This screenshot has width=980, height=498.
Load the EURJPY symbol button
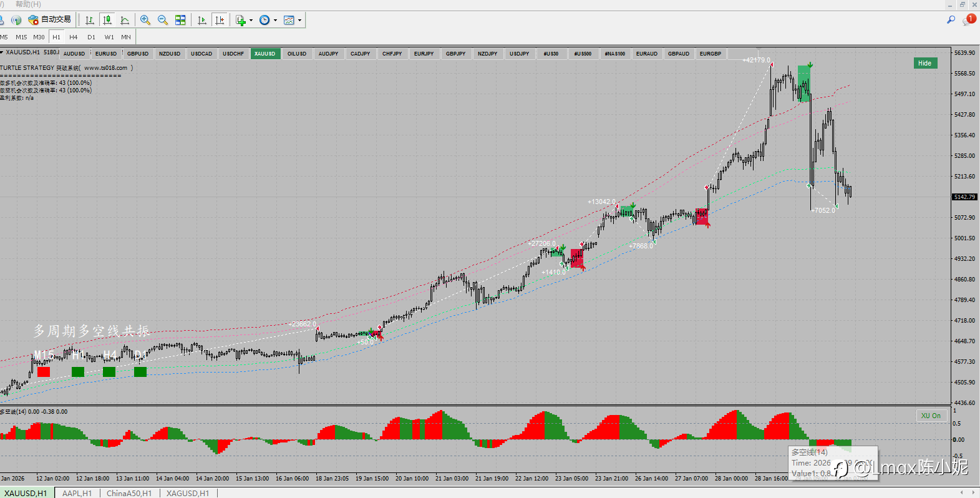424,54
